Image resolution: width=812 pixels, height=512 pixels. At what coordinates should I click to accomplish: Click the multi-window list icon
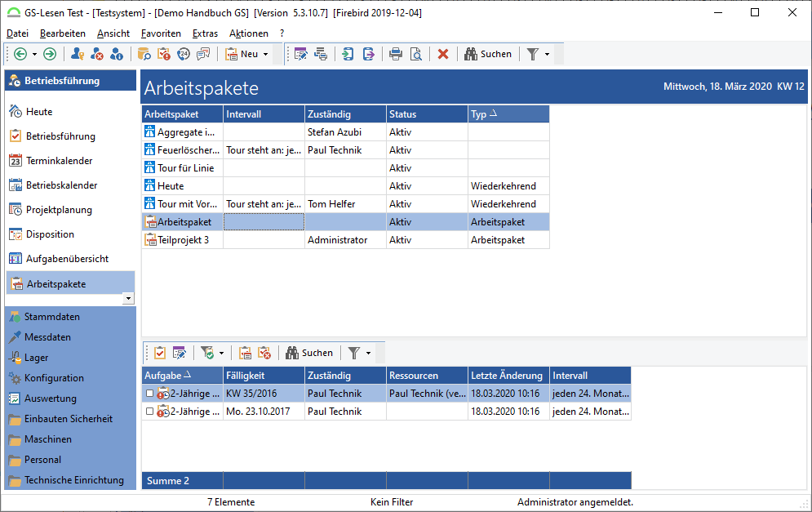coord(321,54)
